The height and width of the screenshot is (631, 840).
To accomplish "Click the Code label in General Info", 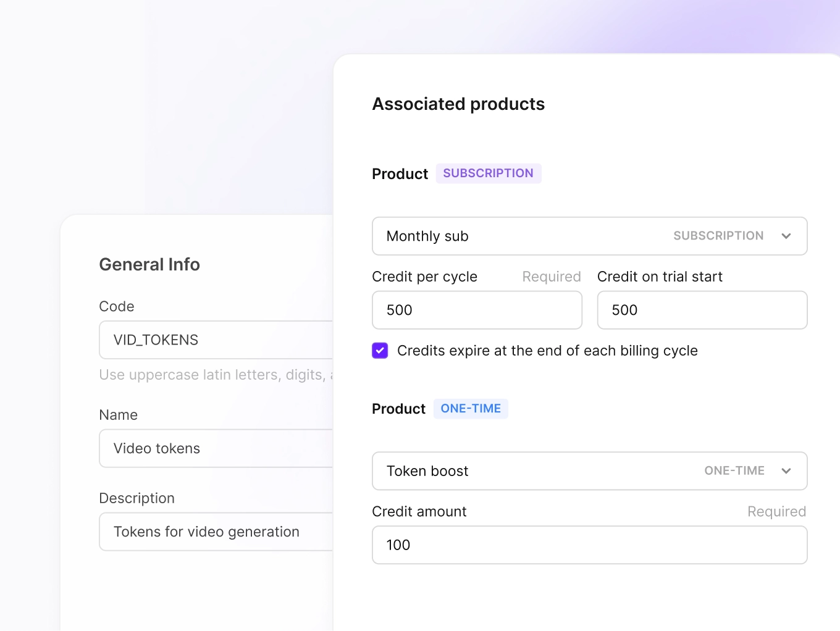I will tap(117, 306).
